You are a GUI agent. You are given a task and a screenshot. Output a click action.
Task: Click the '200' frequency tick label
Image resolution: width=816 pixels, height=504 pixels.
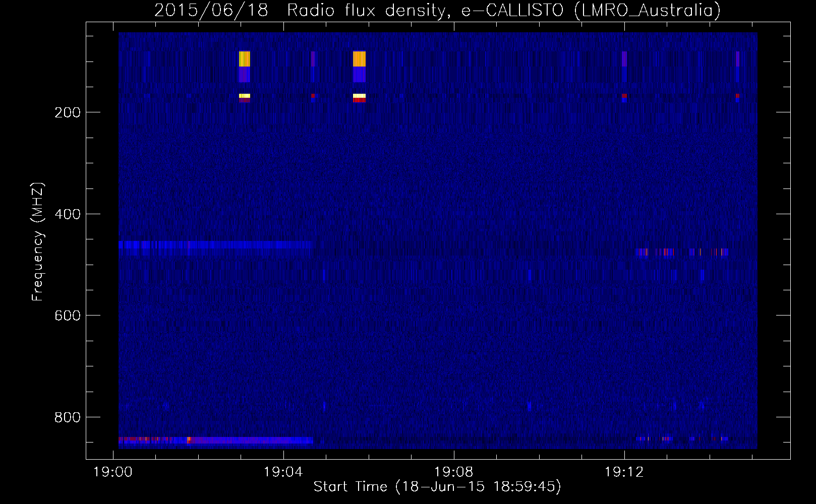coord(68,112)
